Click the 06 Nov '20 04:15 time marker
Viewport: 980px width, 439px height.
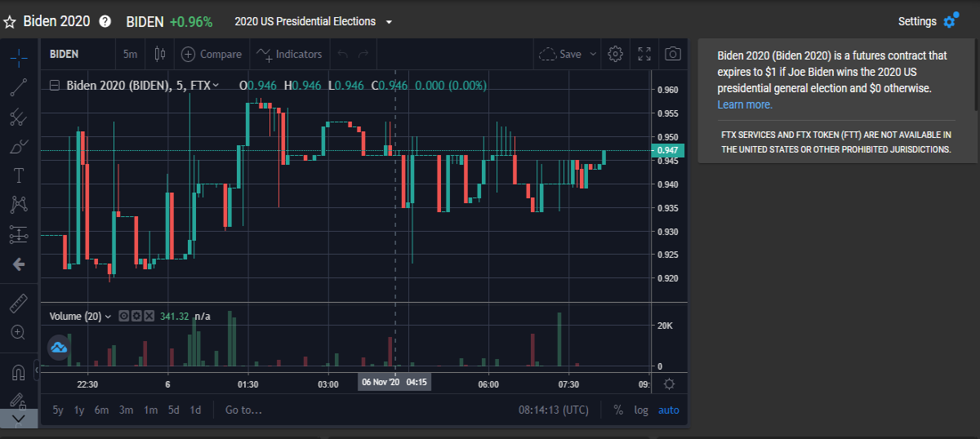pos(395,382)
